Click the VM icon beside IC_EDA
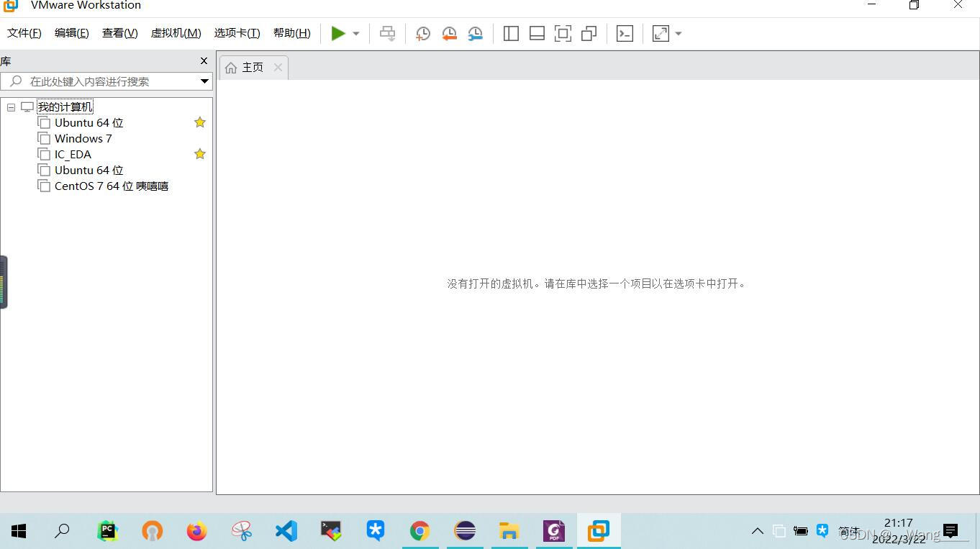 [x=44, y=155]
